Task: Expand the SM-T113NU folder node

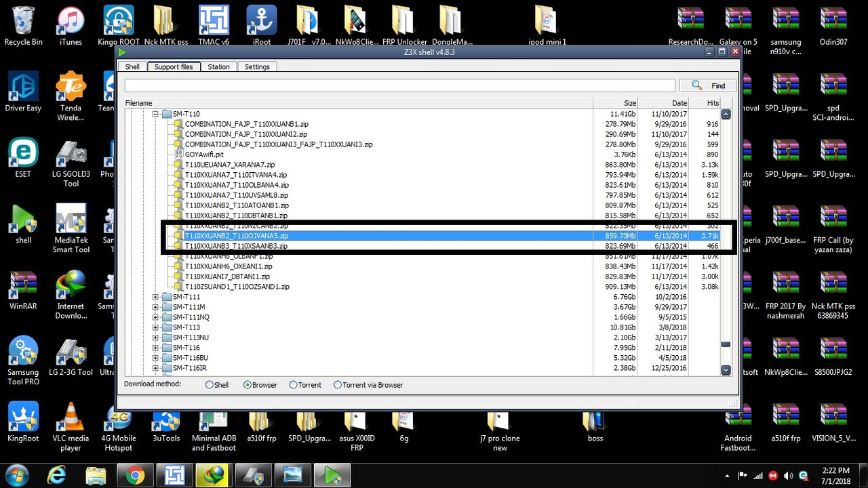Action: [155, 338]
